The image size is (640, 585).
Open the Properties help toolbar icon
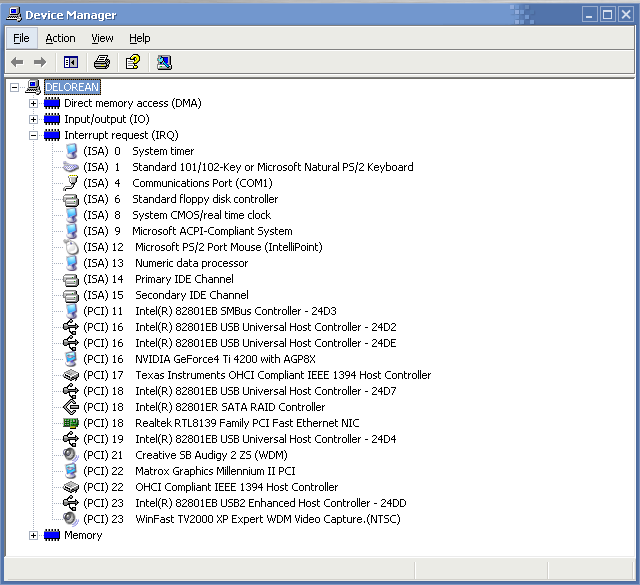pyautogui.click(x=133, y=62)
